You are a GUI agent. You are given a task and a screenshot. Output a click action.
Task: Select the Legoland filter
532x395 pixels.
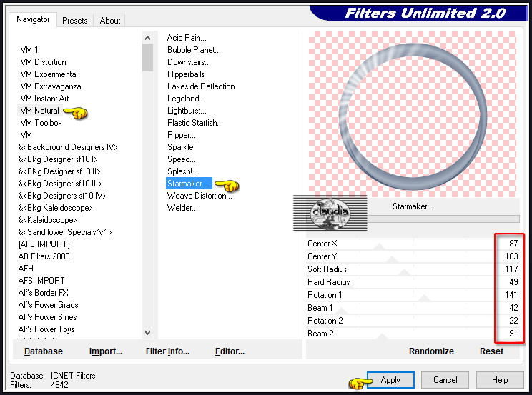tap(186, 99)
